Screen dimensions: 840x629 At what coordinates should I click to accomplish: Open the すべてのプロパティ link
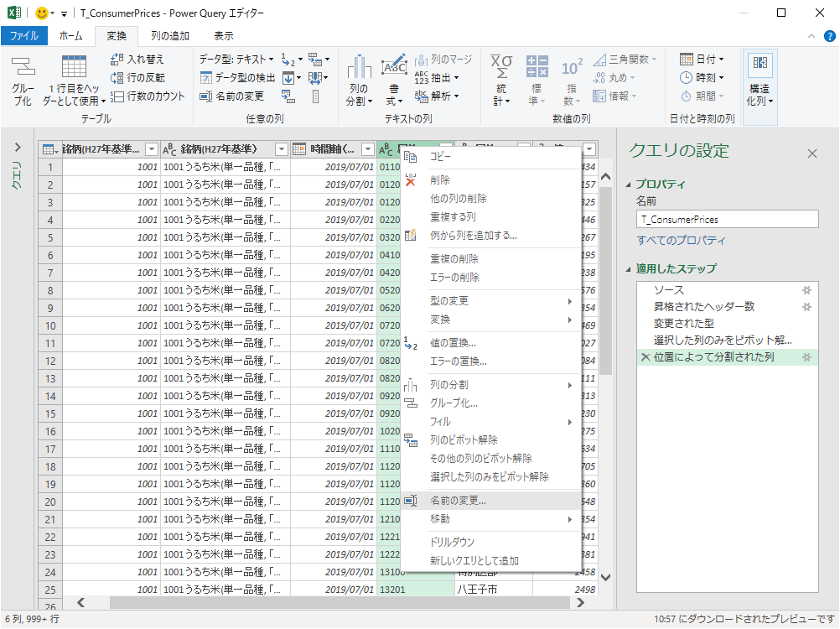681,241
